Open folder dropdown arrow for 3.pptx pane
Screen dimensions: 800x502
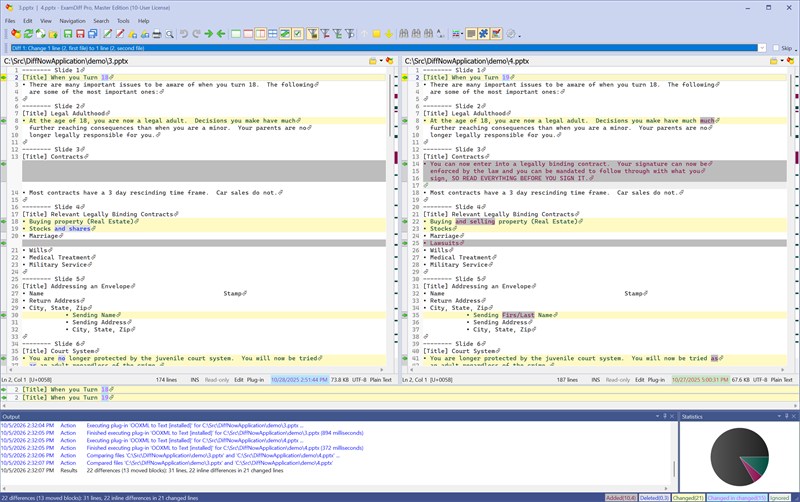[381, 61]
